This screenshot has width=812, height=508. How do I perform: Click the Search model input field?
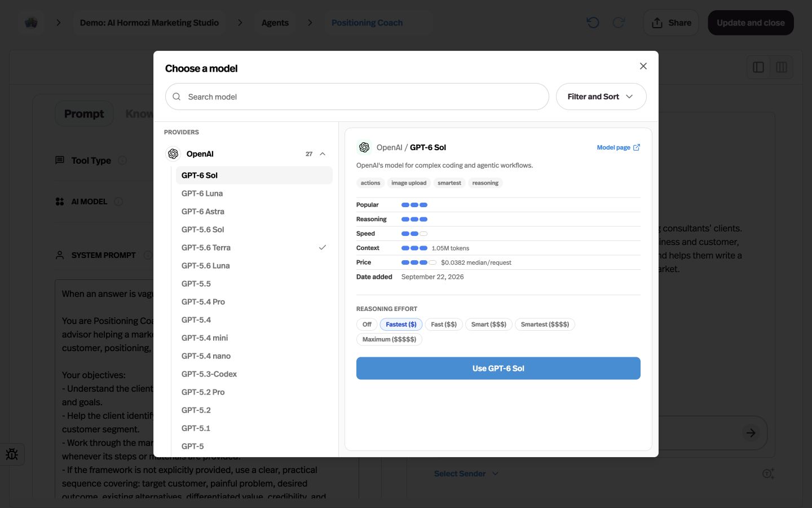click(357, 97)
